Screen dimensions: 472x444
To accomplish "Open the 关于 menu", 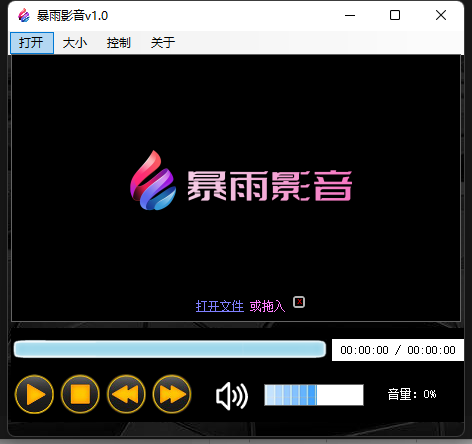I will pos(163,43).
